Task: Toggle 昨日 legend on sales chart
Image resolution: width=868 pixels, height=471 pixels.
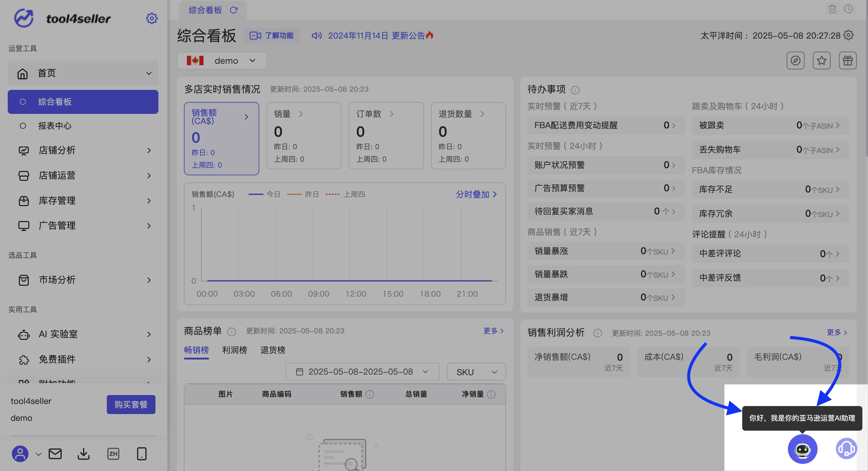Action: (x=303, y=194)
